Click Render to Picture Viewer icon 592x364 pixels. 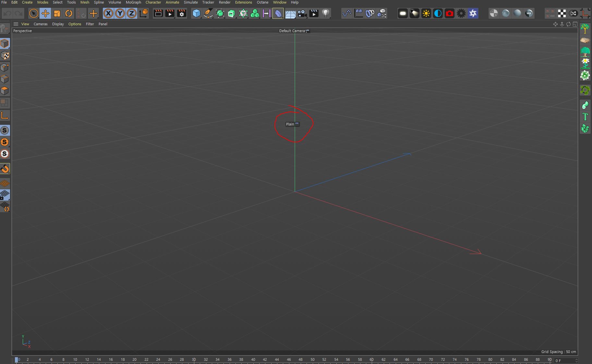point(170,13)
